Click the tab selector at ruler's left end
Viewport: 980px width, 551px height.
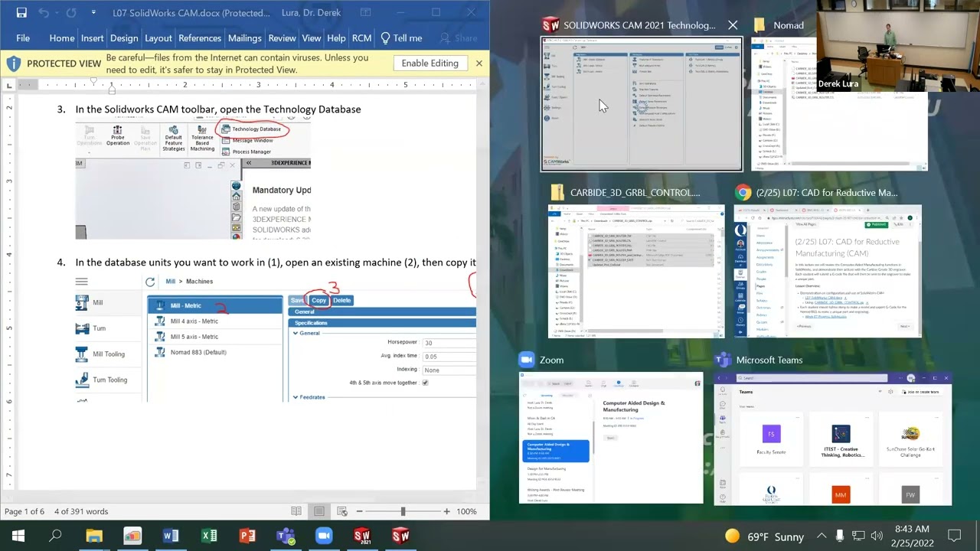point(8,84)
